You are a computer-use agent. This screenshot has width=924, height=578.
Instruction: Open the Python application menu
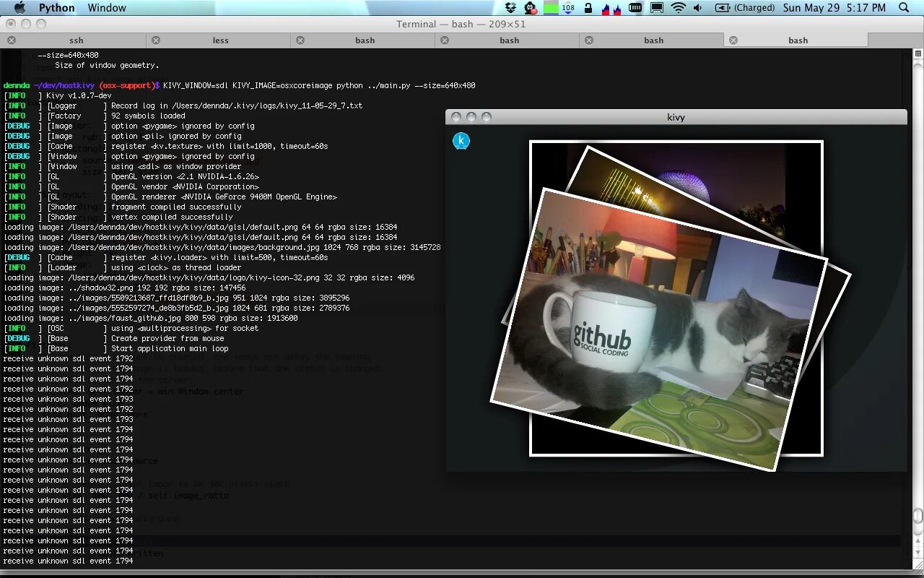coord(57,8)
